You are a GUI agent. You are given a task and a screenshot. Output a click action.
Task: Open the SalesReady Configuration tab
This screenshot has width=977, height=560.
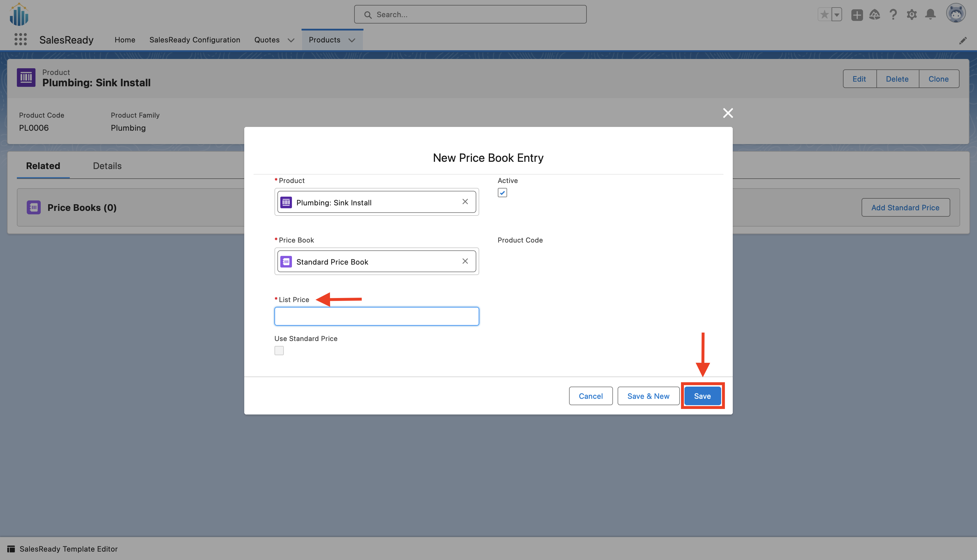195,40
